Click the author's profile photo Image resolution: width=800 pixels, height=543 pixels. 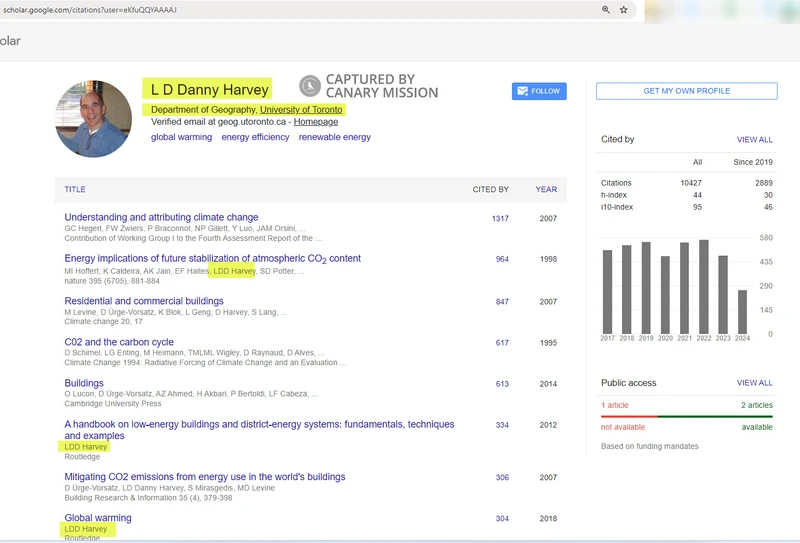(x=93, y=118)
